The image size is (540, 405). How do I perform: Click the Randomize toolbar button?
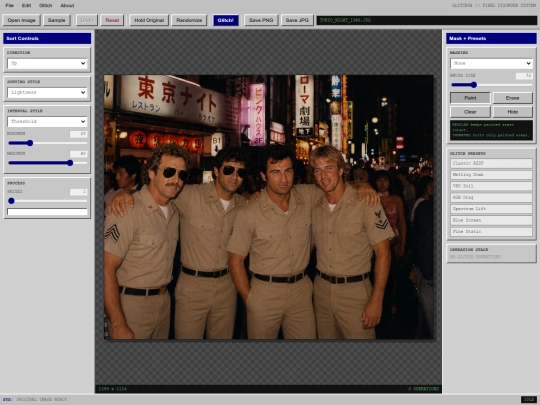tap(189, 20)
